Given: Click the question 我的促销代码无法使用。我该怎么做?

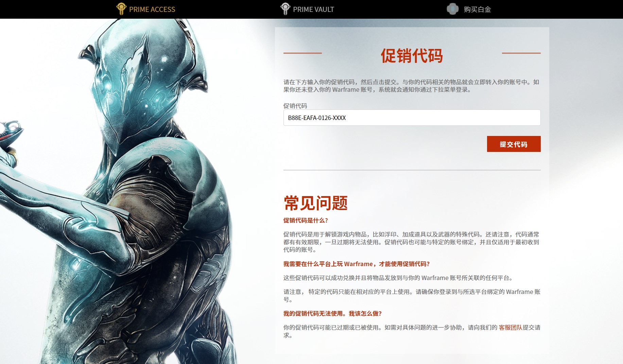Looking at the screenshot, I should [x=332, y=313].
